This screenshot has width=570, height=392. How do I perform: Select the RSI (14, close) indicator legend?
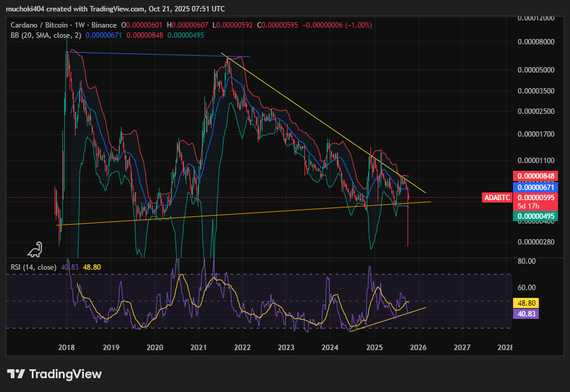[34, 267]
